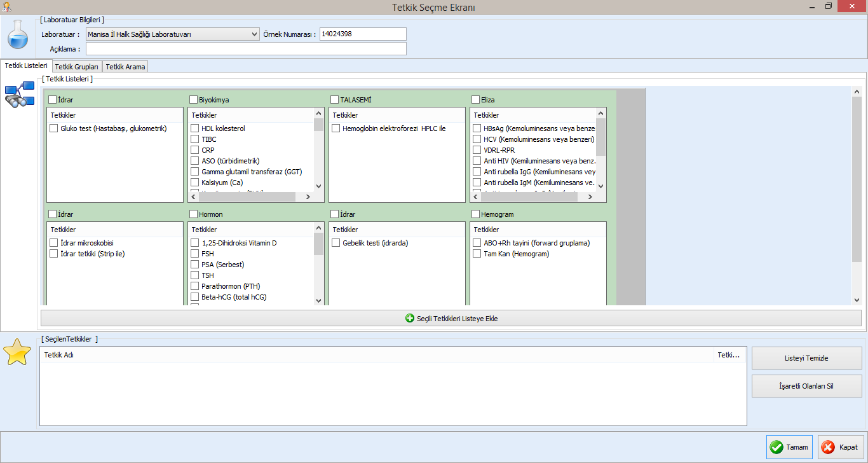This screenshot has width=868, height=463.
Task: Tick HDL kolesterol checkbox
Action: tap(195, 128)
